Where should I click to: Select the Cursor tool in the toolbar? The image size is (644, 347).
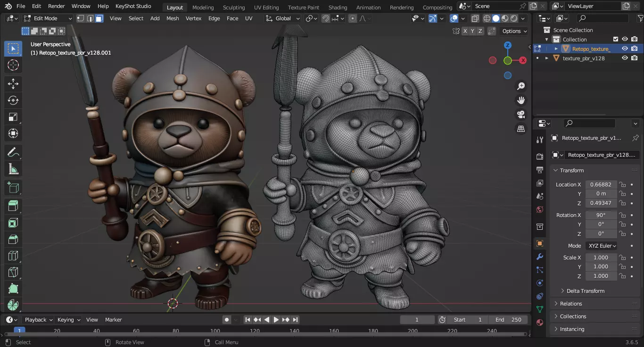(13, 65)
